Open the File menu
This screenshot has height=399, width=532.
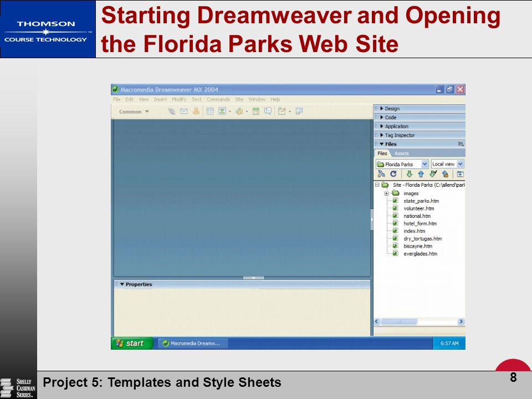coord(117,99)
